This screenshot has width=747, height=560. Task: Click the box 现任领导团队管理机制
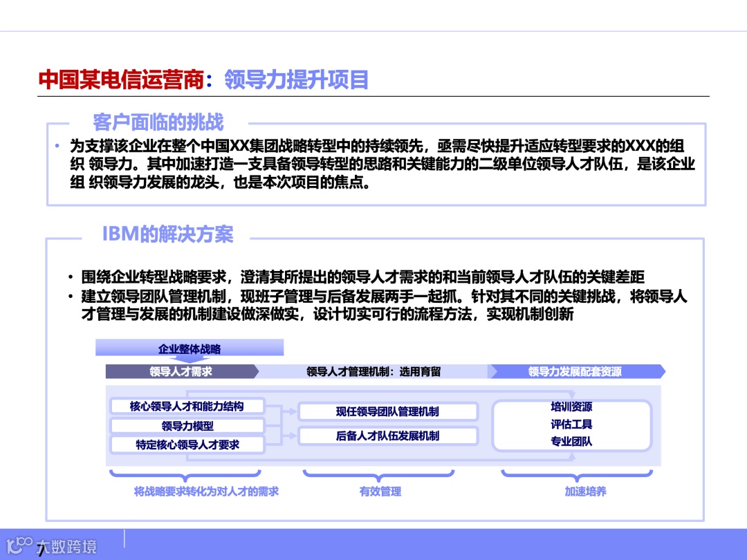tap(388, 411)
